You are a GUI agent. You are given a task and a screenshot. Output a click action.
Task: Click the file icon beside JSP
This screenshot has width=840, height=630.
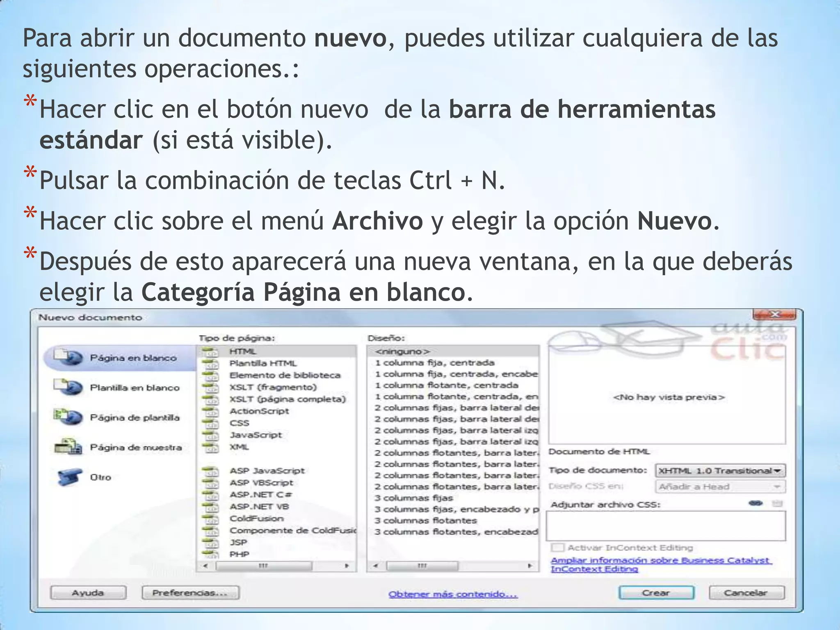point(210,543)
